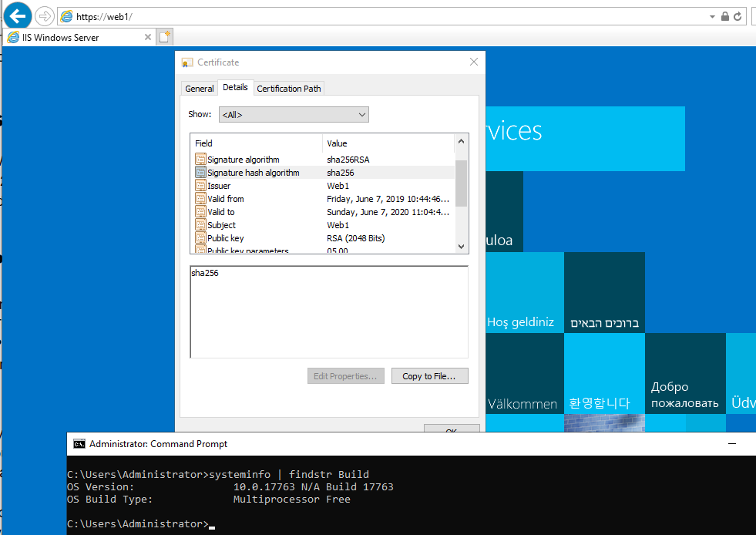Click the sha256RSA value

tap(348, 160)
